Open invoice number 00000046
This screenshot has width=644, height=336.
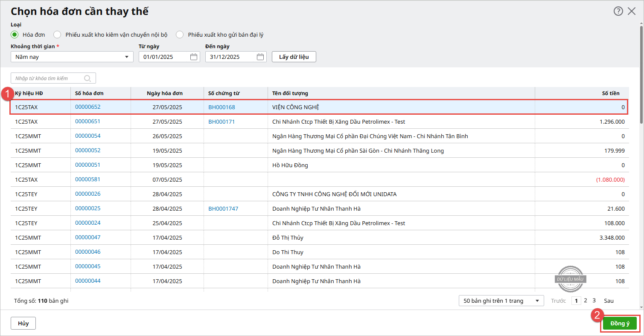88,252
